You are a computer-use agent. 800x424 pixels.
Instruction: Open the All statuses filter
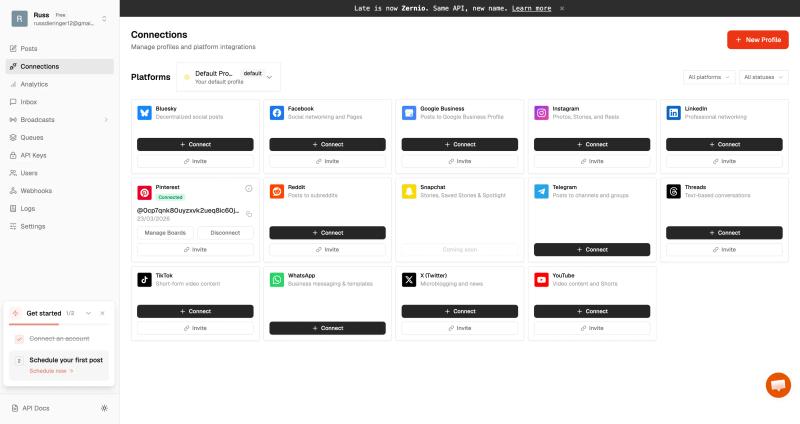coord(763,77)
